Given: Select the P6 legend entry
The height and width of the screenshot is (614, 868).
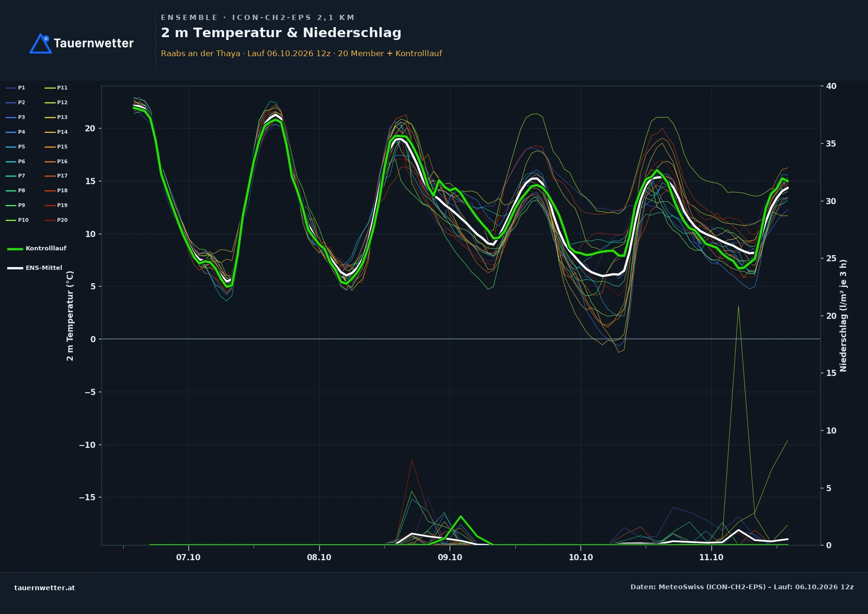Looking at the screenshot, I should pyautogui.click(x=16, y=161).
